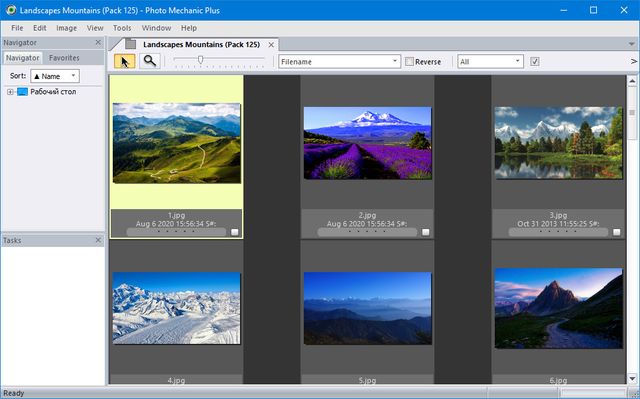Click the desktop icon next to Рабочий стол

(x=22, y=92)
